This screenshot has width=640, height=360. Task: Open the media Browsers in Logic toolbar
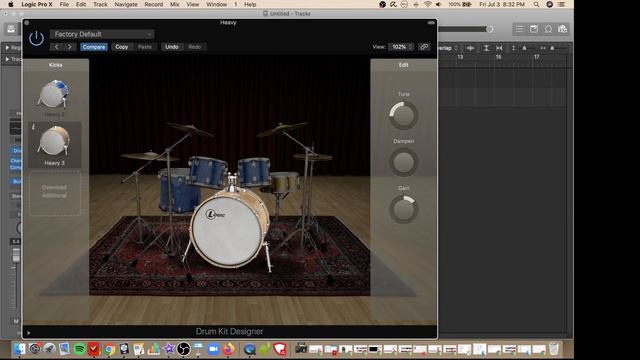point(562,29)
